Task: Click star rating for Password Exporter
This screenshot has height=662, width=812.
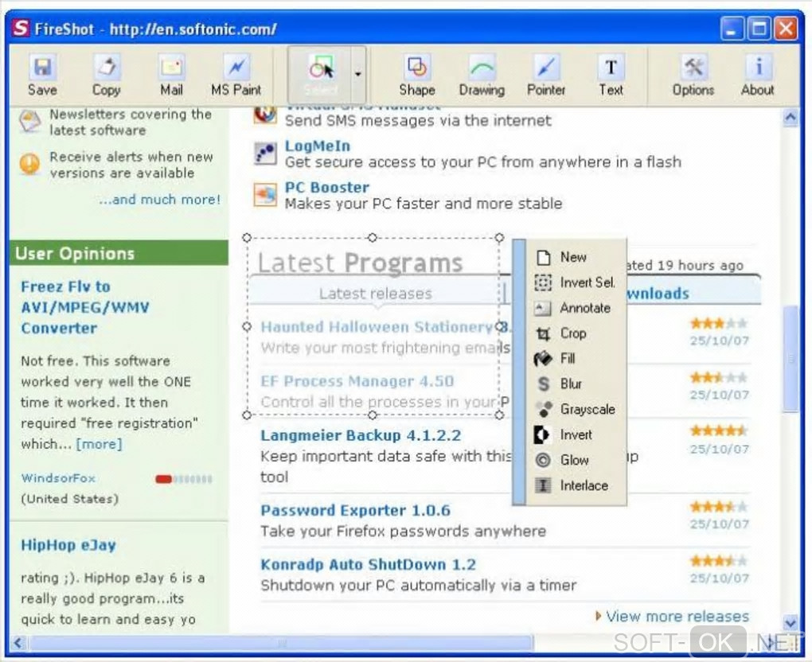Action: [719, 506]
